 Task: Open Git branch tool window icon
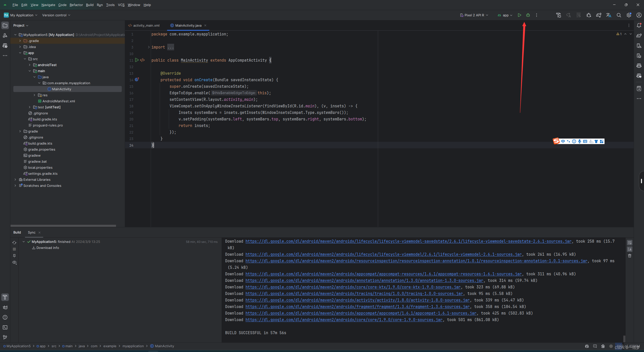click(x=5, y=337)
